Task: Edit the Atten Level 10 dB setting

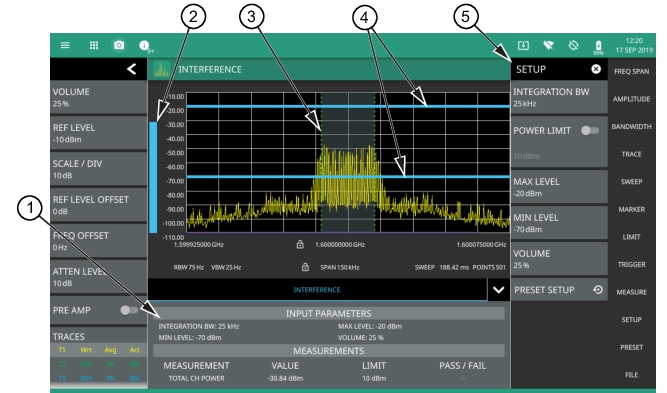Action: (99, 277)
